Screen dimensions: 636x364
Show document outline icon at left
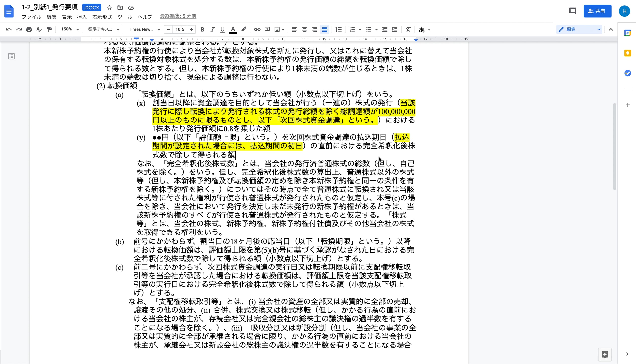pyautogui.click(x=11, y=56)
